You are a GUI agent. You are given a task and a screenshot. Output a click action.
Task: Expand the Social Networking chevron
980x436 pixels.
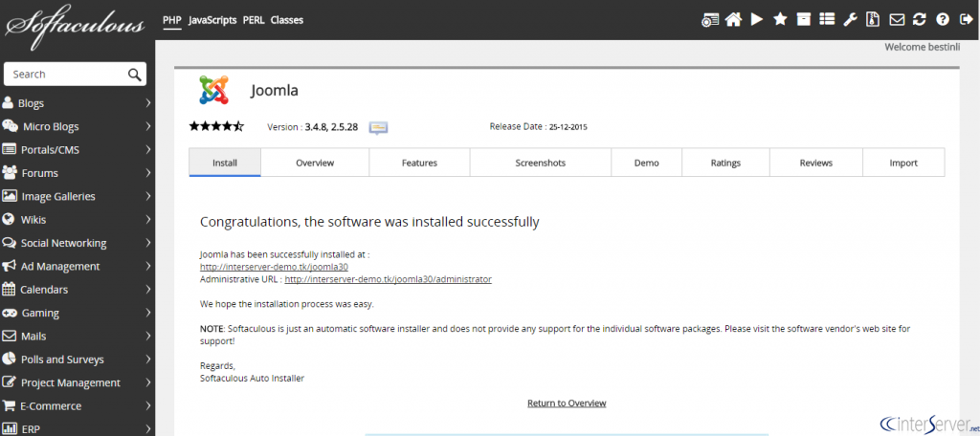click(148, 242)
